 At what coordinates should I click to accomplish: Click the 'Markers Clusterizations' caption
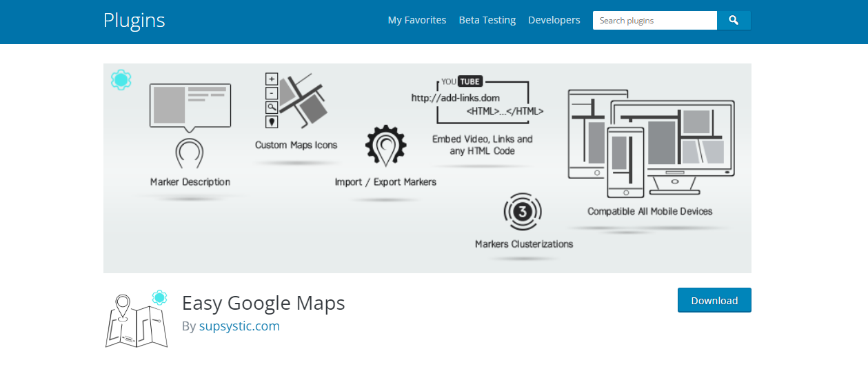pos(524,244)
